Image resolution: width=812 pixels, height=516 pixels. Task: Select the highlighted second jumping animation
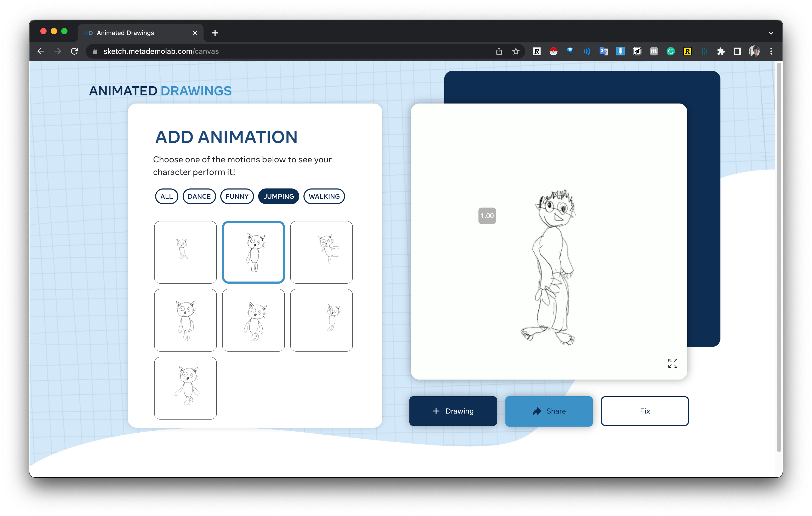click(x=253, y=252)
